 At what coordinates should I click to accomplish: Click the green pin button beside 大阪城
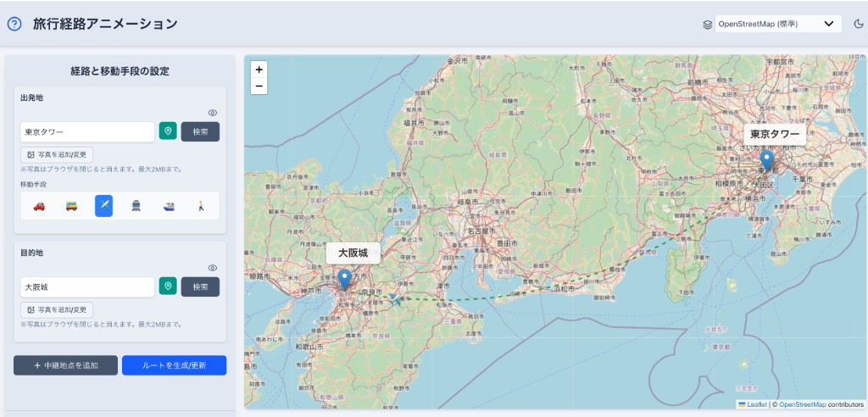pyautogui.click(x=169, y=286)
